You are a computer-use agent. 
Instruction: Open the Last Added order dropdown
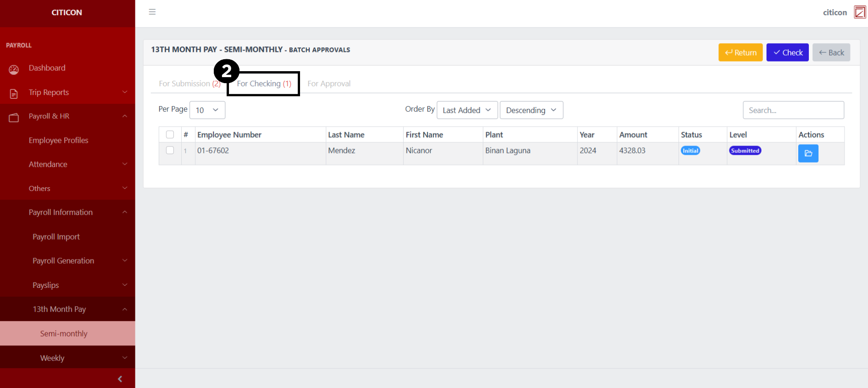coord(467,110)
